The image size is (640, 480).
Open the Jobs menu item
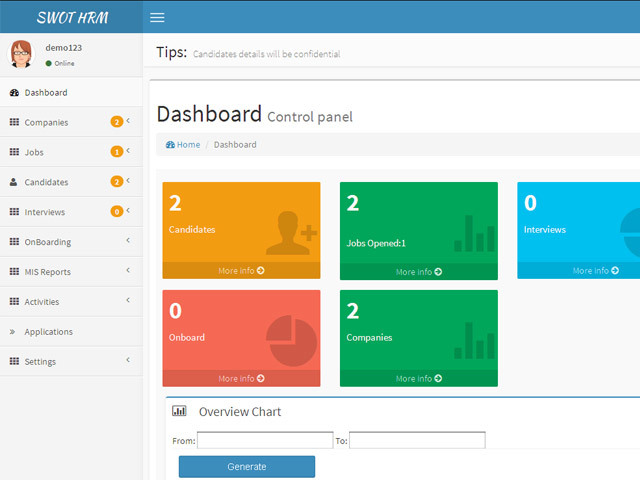(x=71, y=152)
